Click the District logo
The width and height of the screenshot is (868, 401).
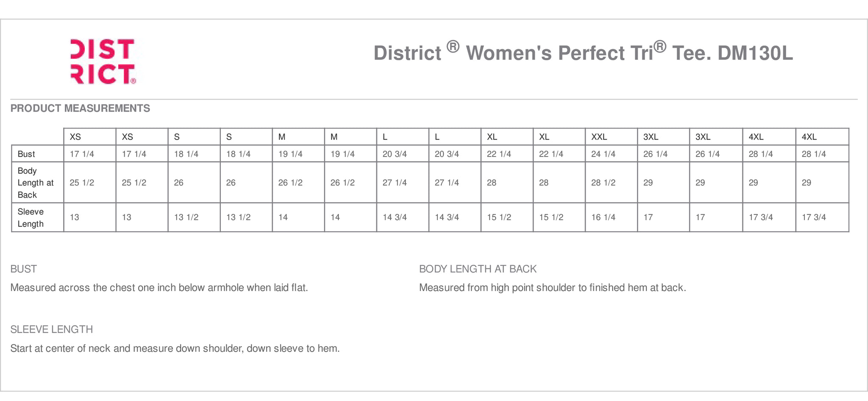pos(103,62)
